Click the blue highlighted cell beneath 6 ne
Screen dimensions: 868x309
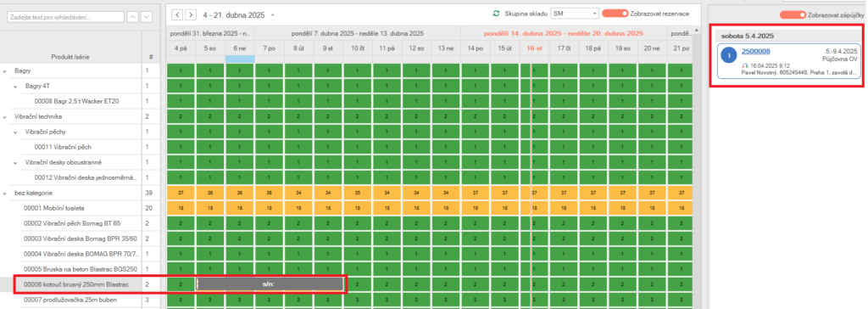click(239, 59)
